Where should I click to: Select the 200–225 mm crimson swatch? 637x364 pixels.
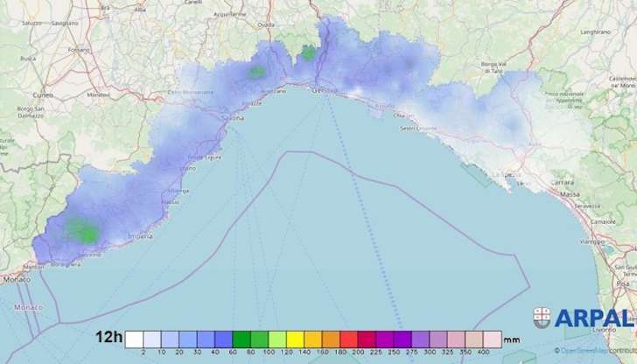367,339
